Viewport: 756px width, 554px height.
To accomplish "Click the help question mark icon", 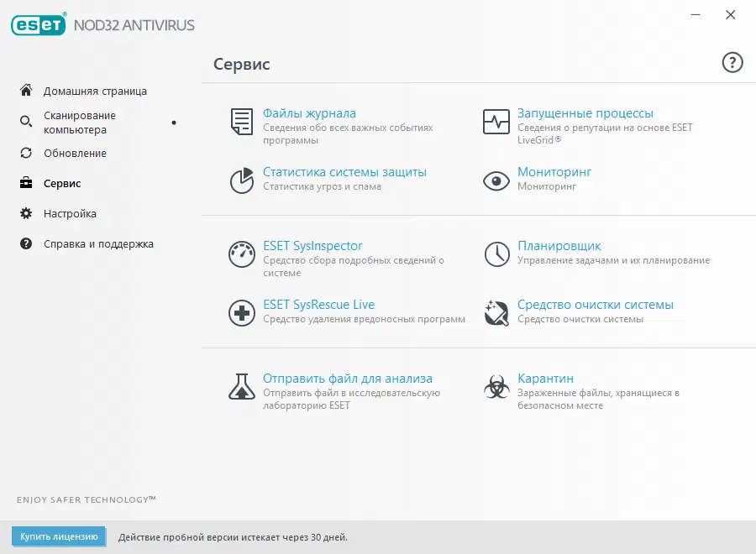I will (732, 62).
